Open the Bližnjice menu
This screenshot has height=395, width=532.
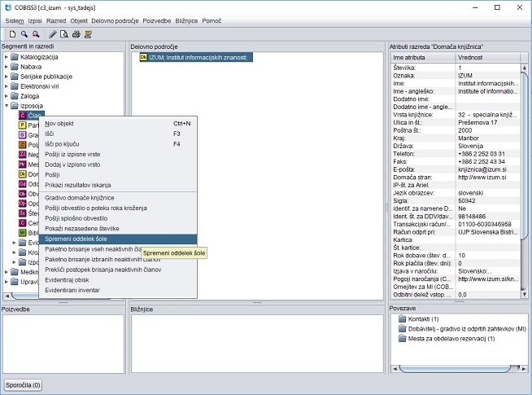coord(186,21)
